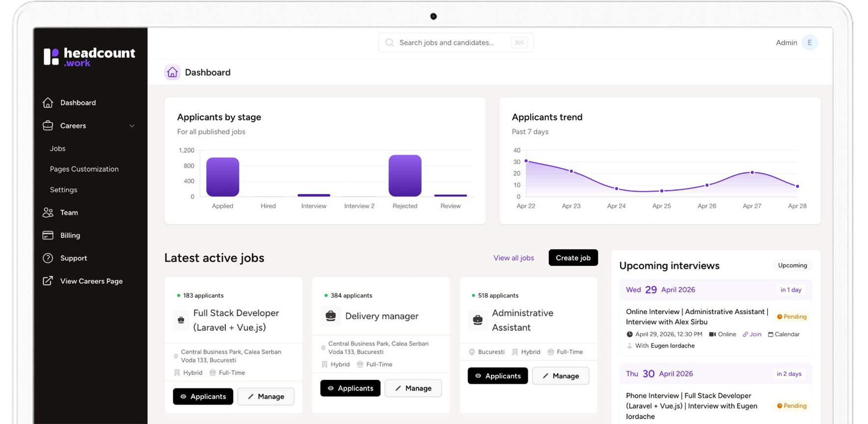Click the Applied bar in stage chart
The image size is (868, 424).
(x=222, y=177)
